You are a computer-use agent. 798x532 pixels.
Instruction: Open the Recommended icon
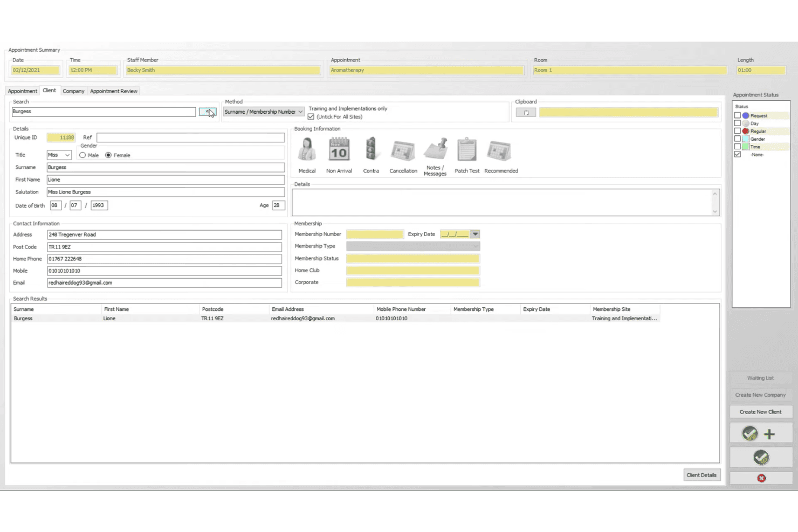point(499,151)
